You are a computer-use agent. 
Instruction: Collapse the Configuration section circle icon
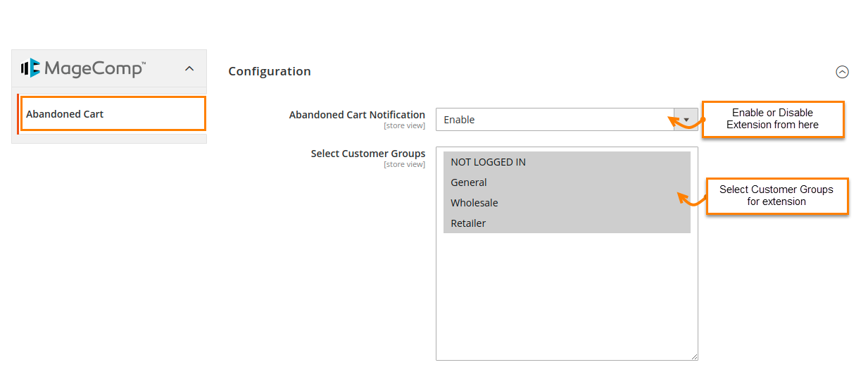pyautogui.click(x=842, y=72)
